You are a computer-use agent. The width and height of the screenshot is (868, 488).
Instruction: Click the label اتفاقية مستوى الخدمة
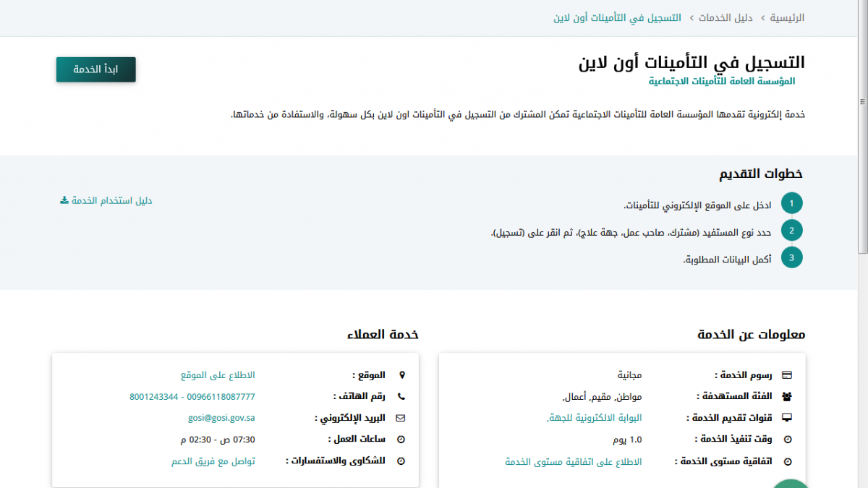pos(723,461)
